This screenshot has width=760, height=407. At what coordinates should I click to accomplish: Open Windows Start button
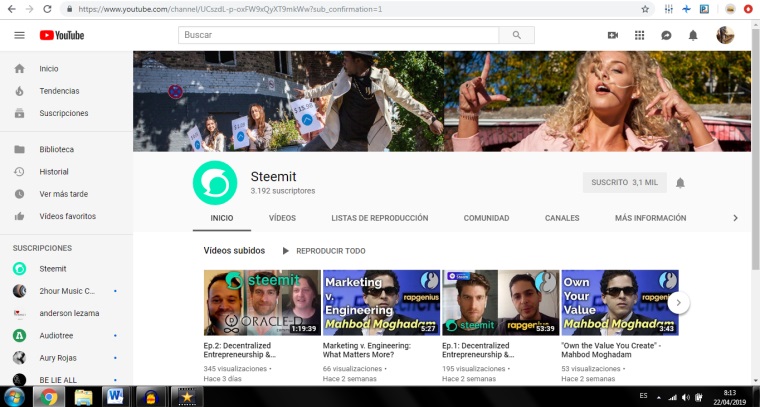coord(15,397)
